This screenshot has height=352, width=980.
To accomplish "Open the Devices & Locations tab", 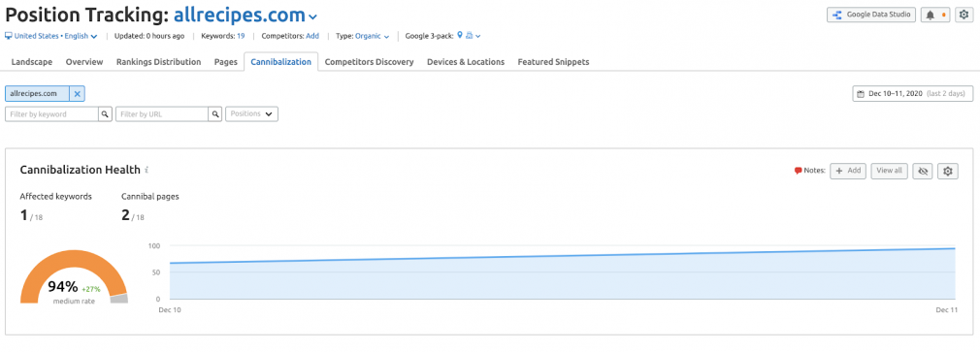I will tap(466, 62).
